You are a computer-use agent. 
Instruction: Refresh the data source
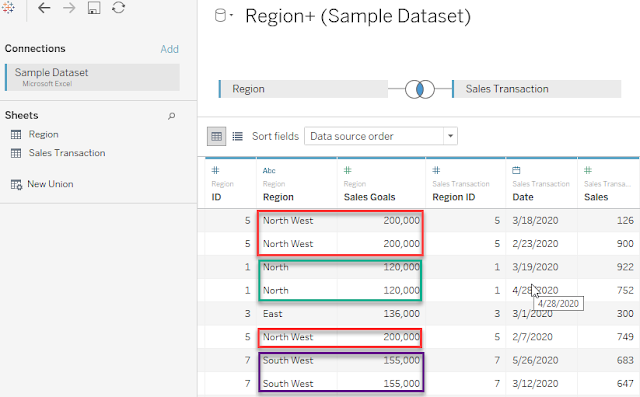click(118, 8)
